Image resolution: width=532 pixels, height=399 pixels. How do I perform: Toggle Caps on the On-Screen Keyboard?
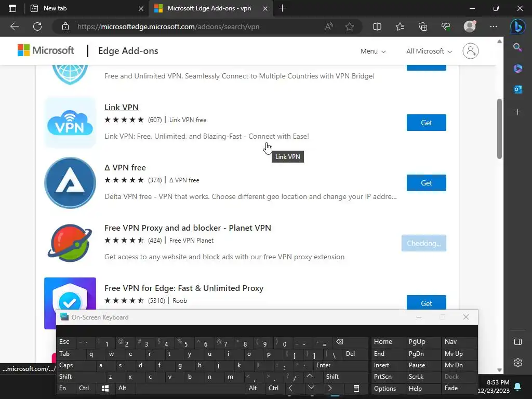click(x=76, y=365)
